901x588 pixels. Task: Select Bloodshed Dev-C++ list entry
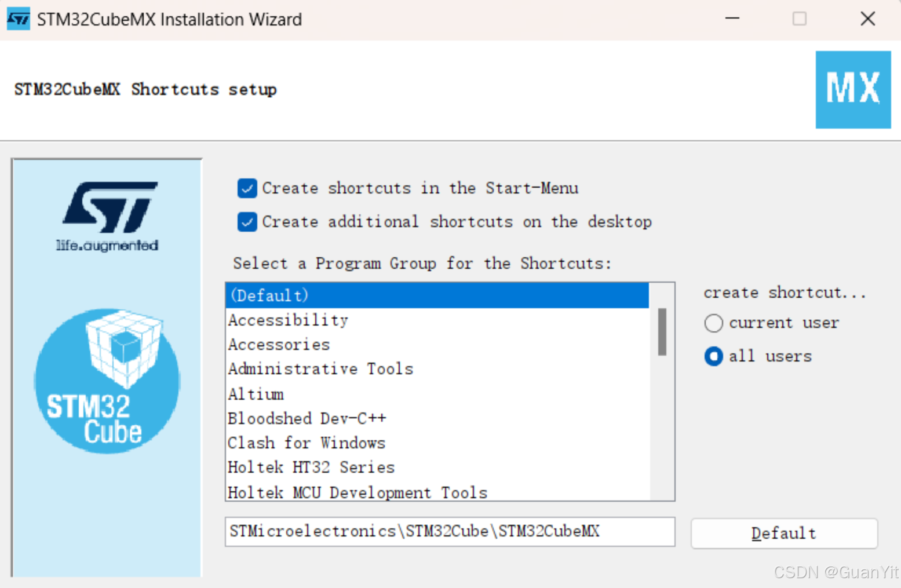pyautogui.click(x=437, y=418)
